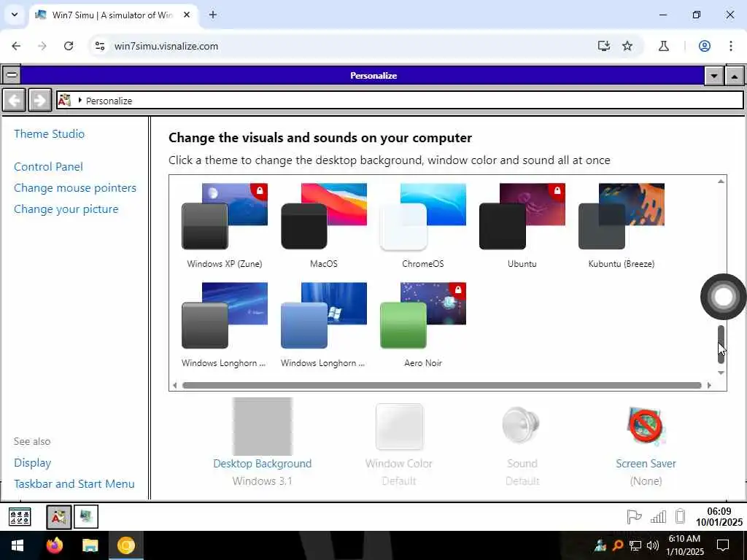
Task: Click the lock badge on Aero Noir theme
Action: click(458, 290)
